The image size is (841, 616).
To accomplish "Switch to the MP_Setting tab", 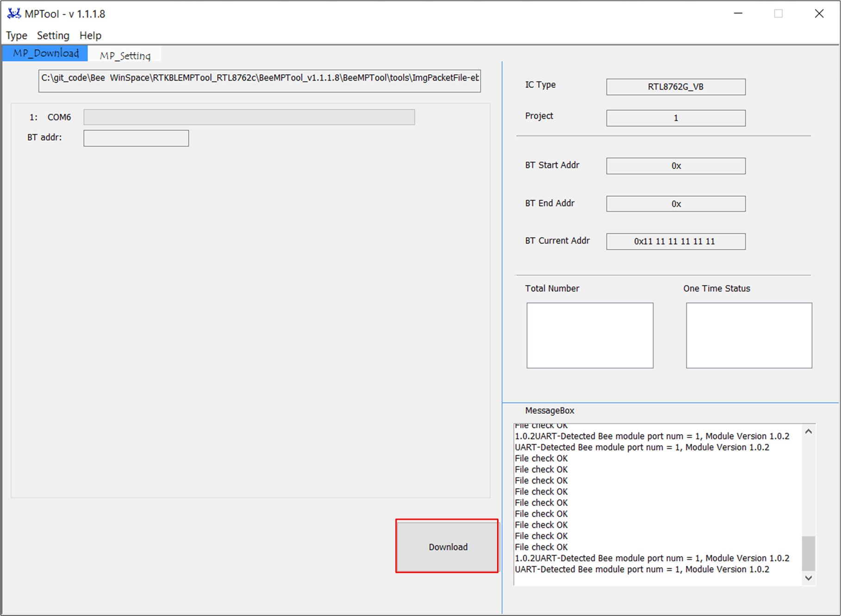I will pos(125,56).
